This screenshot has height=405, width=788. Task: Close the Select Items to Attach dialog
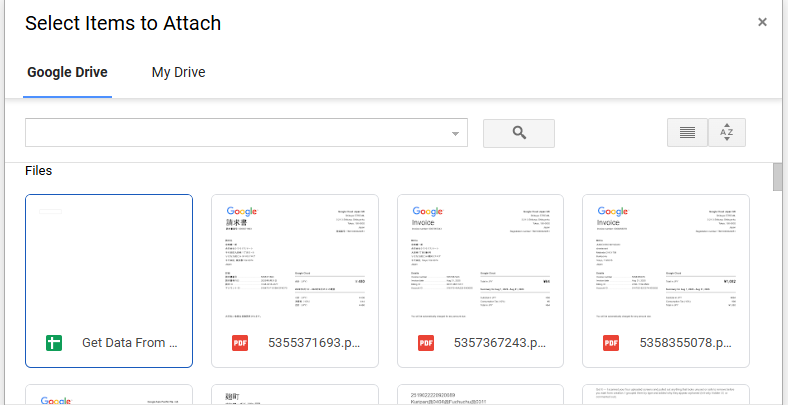pyautogui.click(x=762, y=22)
